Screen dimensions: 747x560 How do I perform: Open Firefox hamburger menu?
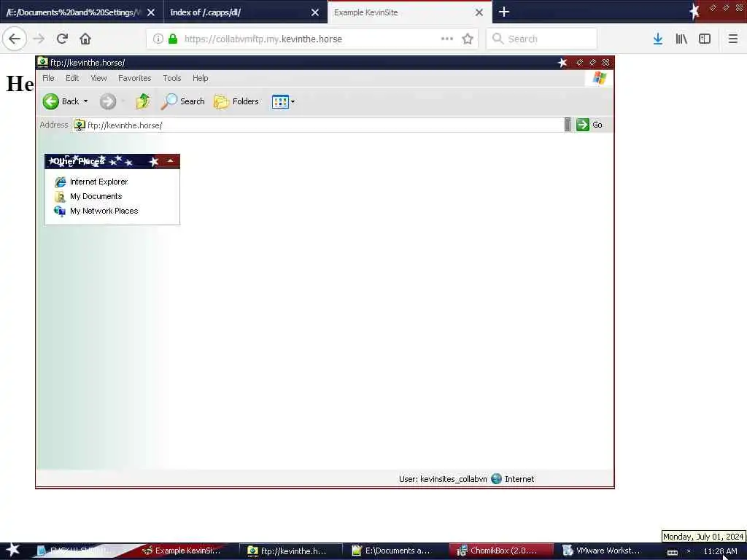pos(732,39)
